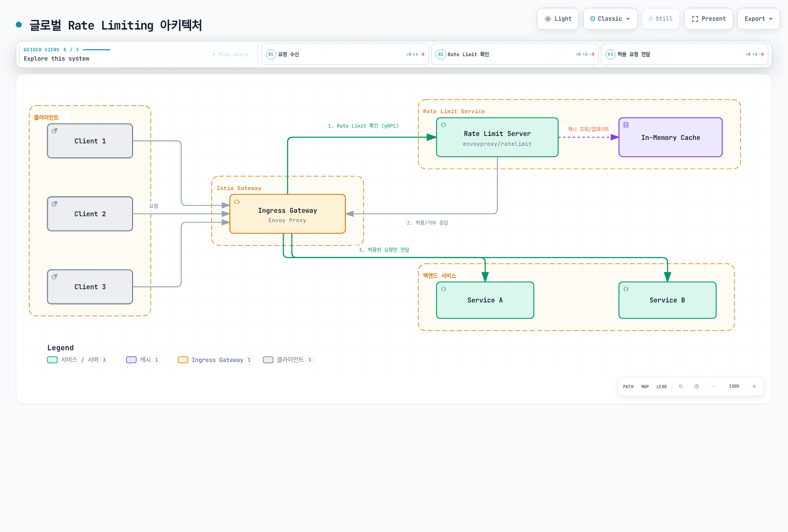Click the cloud icon on Ingress Gateway
Viewport: 788px width, 532px height.
click(237, 201)
